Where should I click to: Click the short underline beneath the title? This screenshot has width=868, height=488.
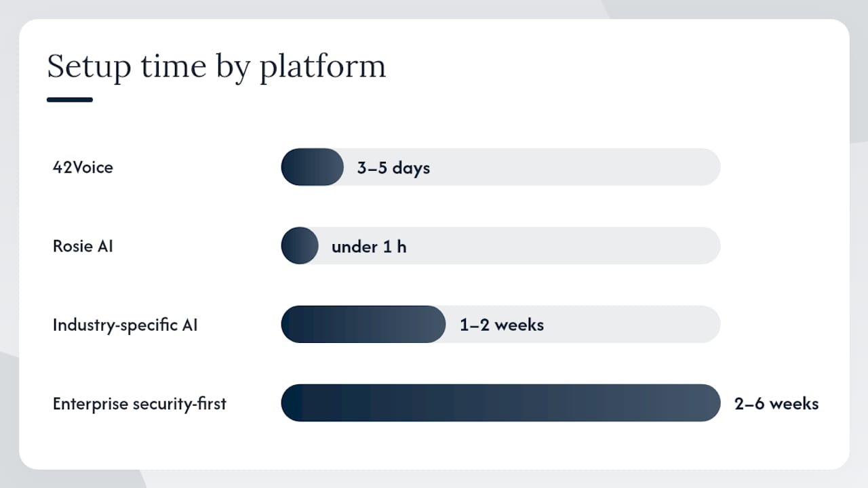click(x=70, y=100)
